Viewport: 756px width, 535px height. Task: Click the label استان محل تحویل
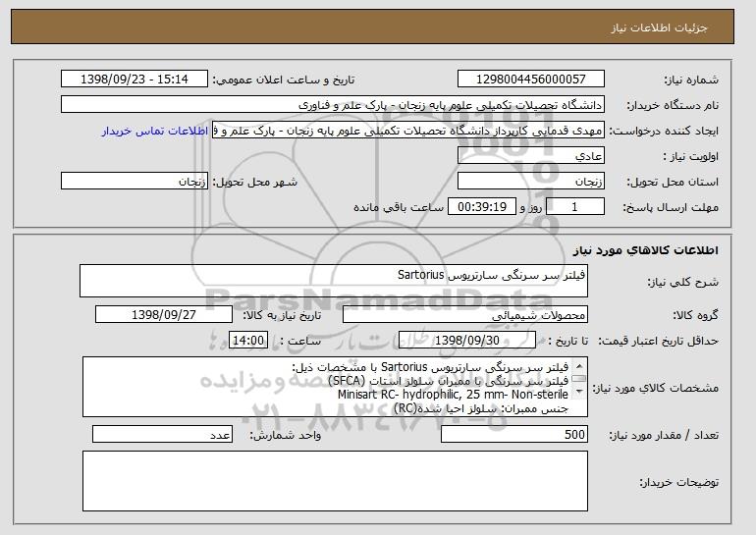(673, 182)
